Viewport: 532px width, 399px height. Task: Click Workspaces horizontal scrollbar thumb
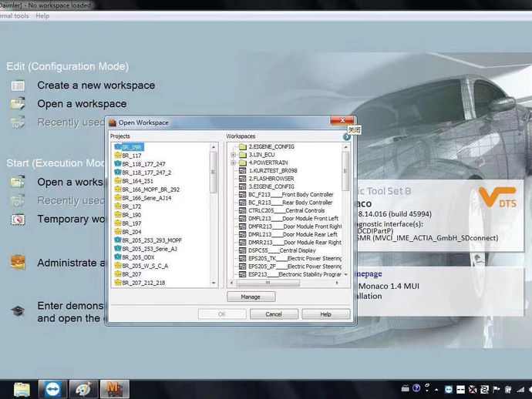(x=268, y=283)
